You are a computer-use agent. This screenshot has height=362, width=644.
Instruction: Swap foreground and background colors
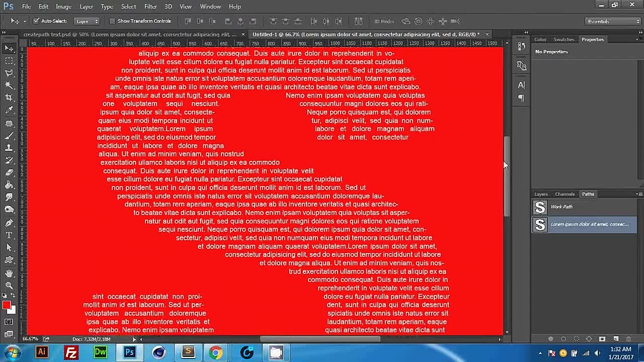[x=13, y=296]
